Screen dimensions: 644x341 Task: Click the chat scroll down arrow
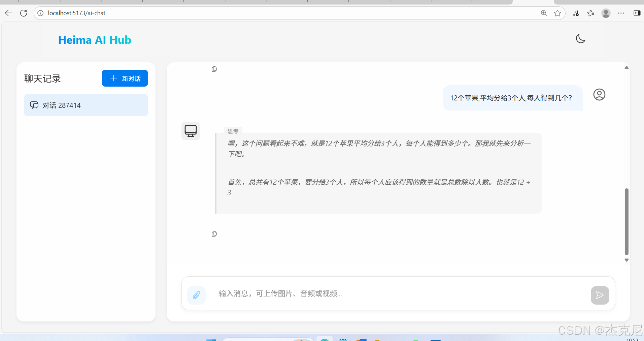click(626, 260)
